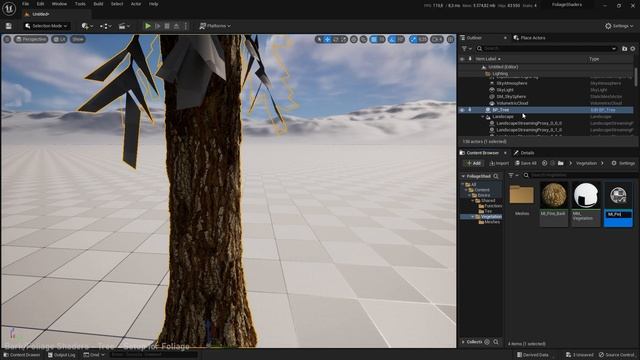
Task: Open the Actor menu
Action: (x=136, y=4)
